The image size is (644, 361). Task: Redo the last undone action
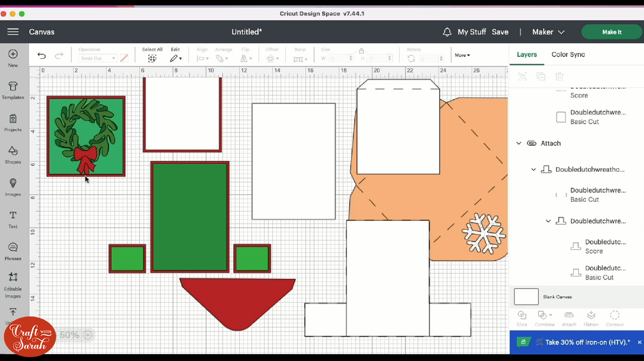tap(59, 55)
